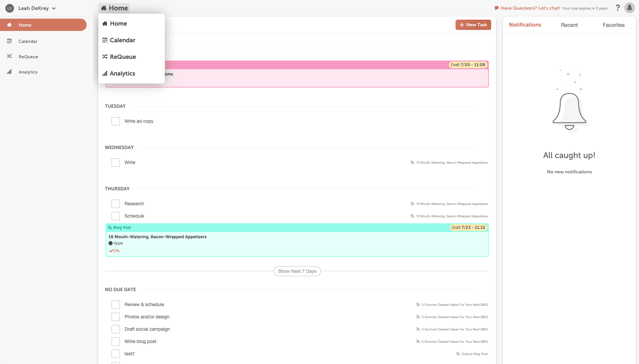The width and height of the screenshot is (639, 364).
Task: Click the New Task button
Action: click(473, 25)
